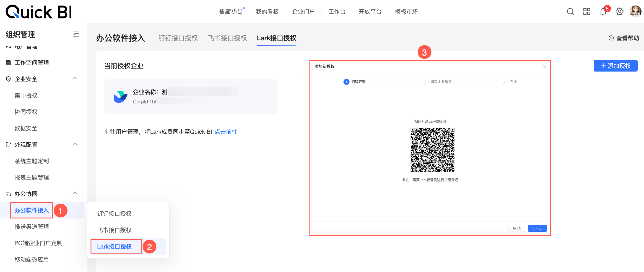Select the Lark接口授权 tab
Image resolution: width=644 pixels, height=272 pixels.
(276, 38)
